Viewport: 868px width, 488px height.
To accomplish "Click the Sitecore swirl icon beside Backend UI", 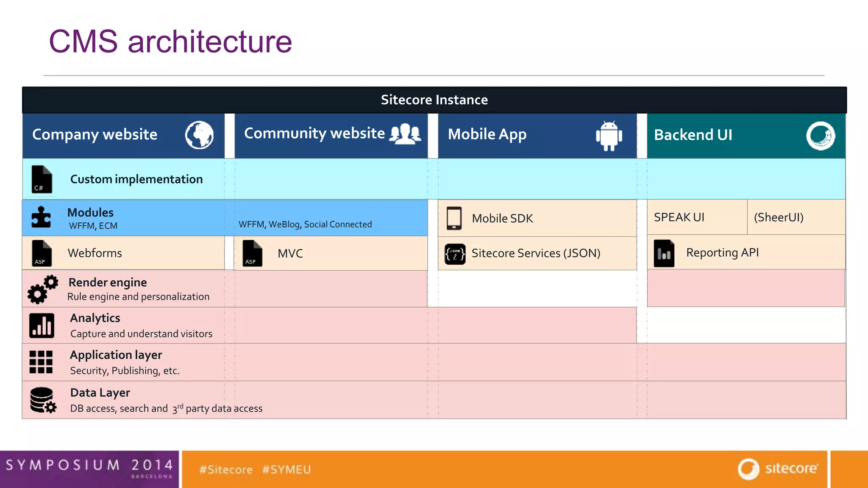I will [821, 136].
